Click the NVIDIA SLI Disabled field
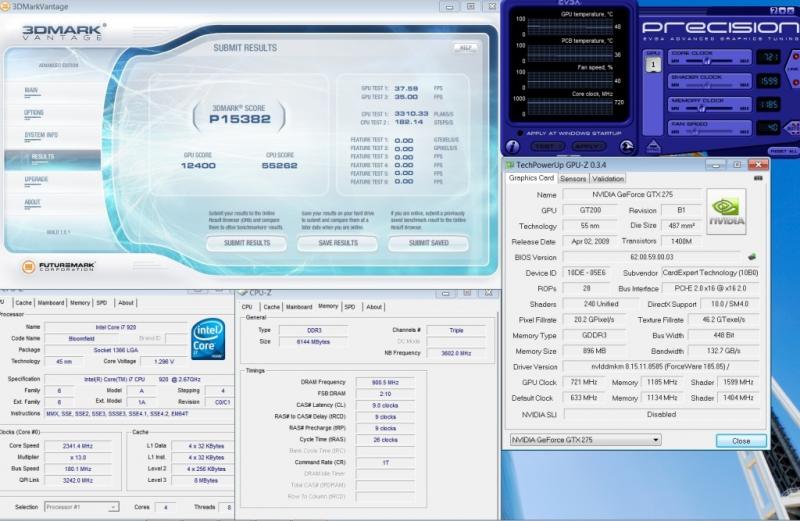The height and width of the screenshot is (521, 800). tap(661, 414)
